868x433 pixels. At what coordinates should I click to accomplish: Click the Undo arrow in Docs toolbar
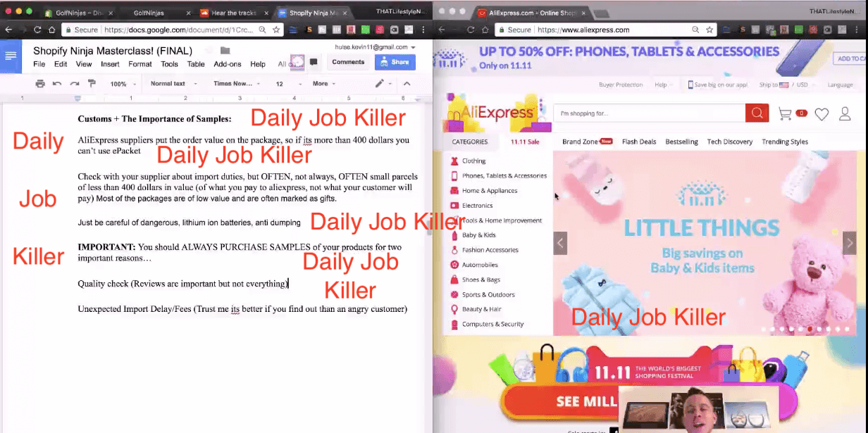pos(57,84)
